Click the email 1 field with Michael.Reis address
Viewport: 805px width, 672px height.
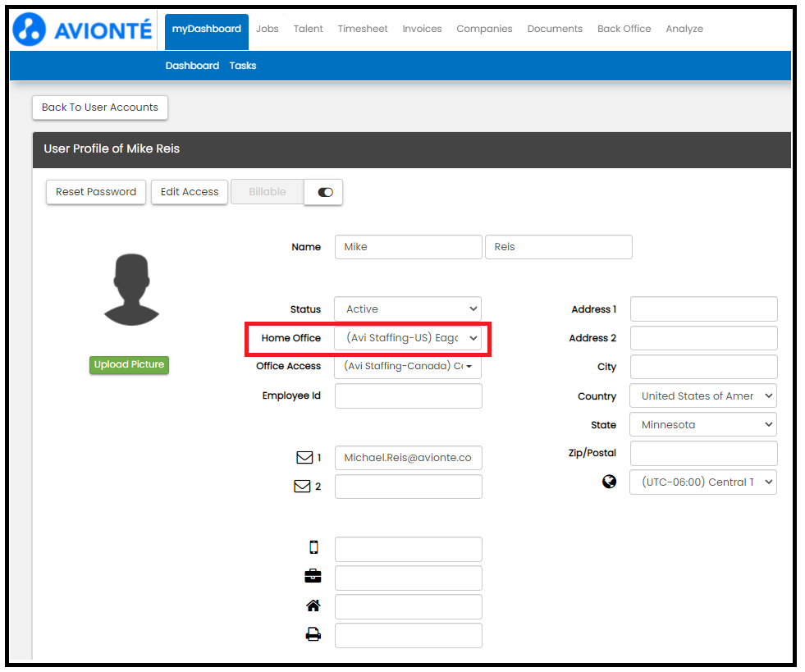(409, 458)
